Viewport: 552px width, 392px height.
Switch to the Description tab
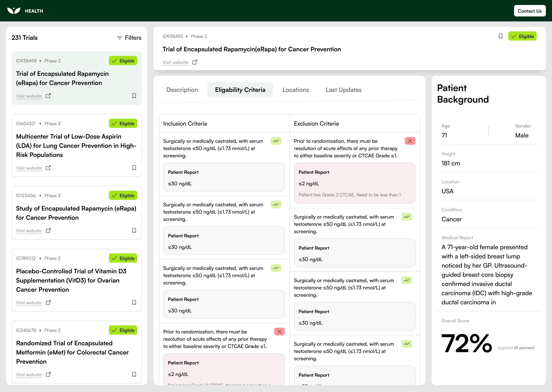pos(182,90)
